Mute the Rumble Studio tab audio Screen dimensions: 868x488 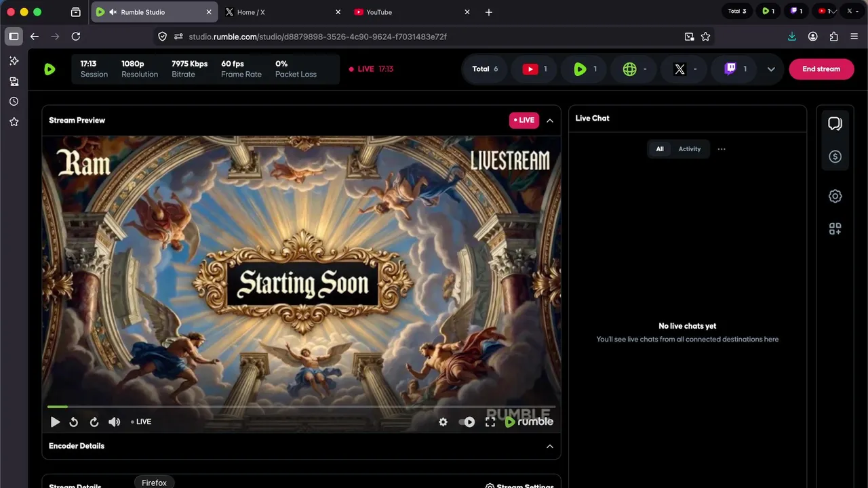(113, 12)
